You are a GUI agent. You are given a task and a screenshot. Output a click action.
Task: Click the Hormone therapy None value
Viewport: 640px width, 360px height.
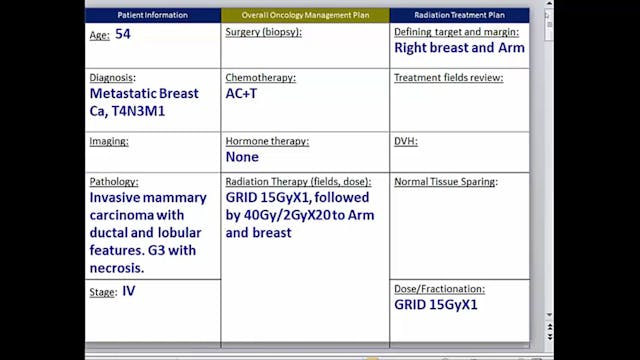tap(242, 157)
